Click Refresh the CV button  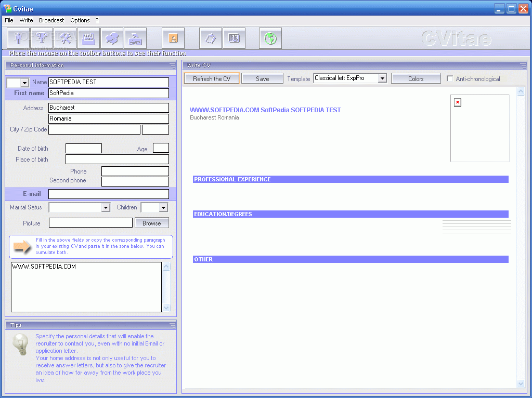pos(212,78)
